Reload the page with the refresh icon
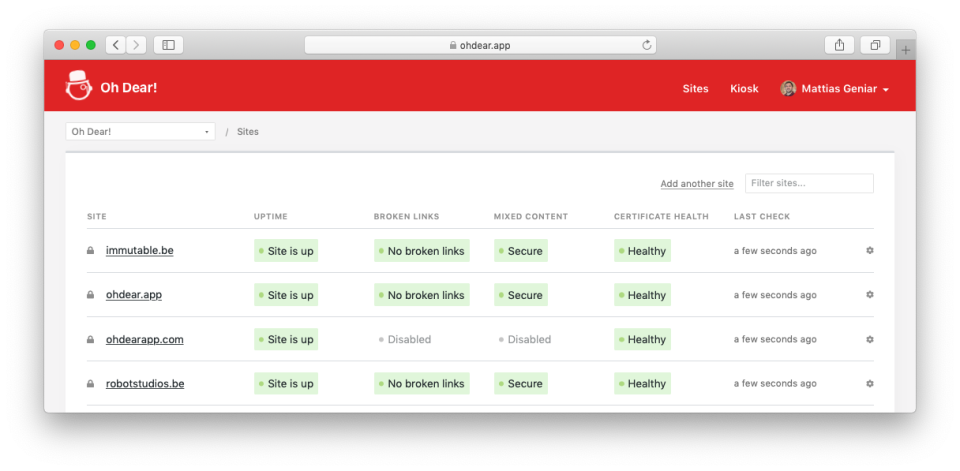Viewport: 960px width, 471px height. pos(646,45)
